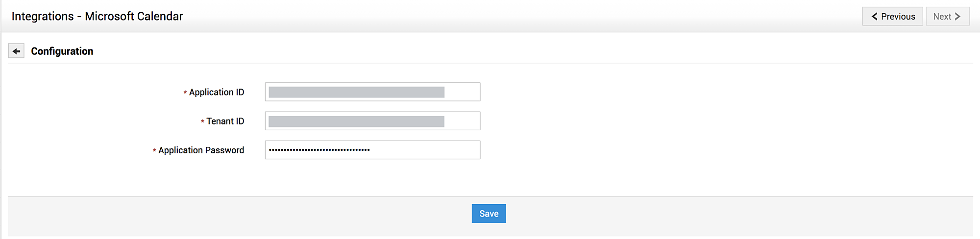Click the red asterisk before Application Password
The image size is (980, 239).
tap(154, 151)
